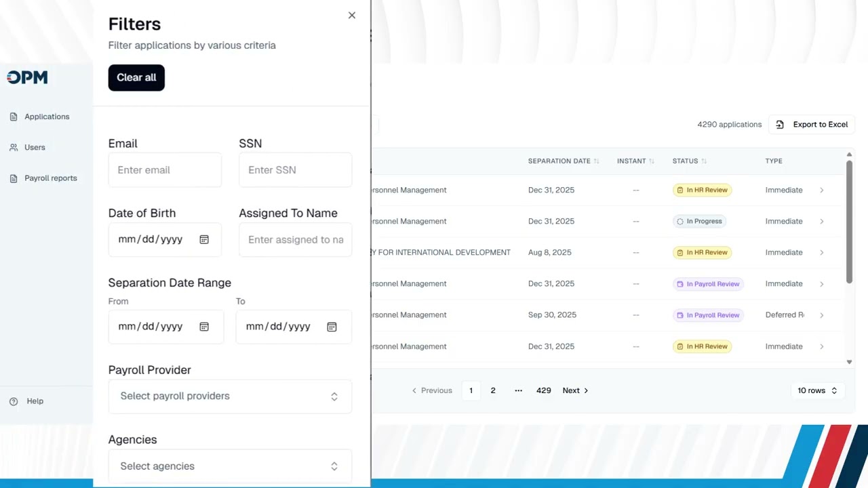Click the Date of Birth date field
The width and height of the screenshot is (868, 488).
165,239
